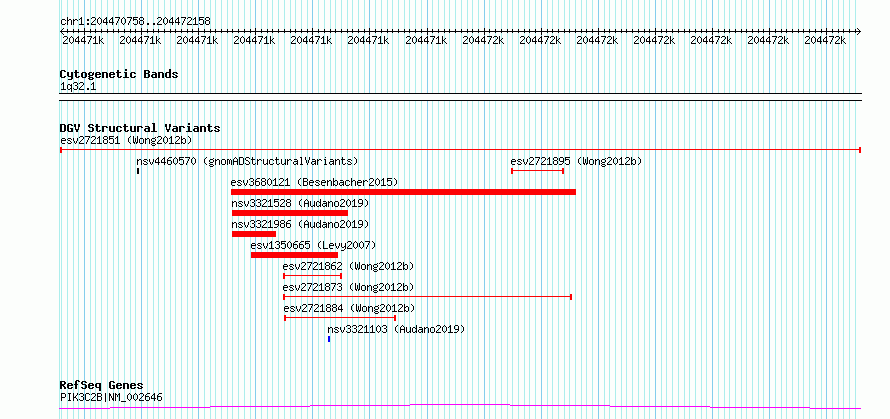Click the red bar of nsv3321528
Image resolution: width=890 pixels, height=419 pixels.
290,213
